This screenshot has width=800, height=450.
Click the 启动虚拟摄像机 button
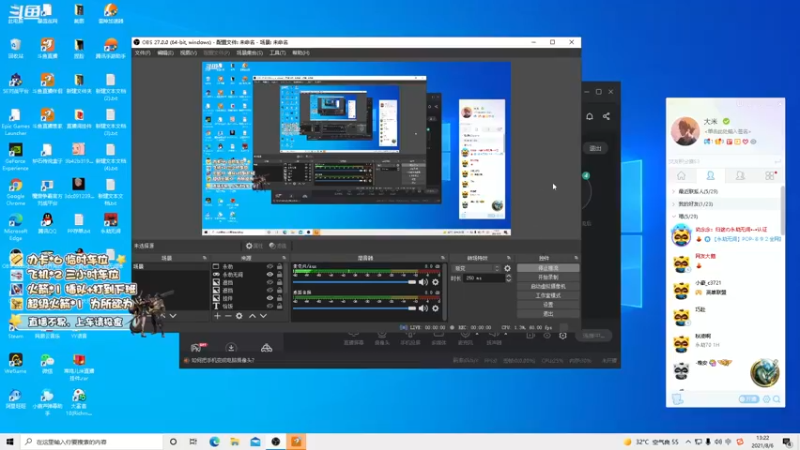click(x=548, y=286)
